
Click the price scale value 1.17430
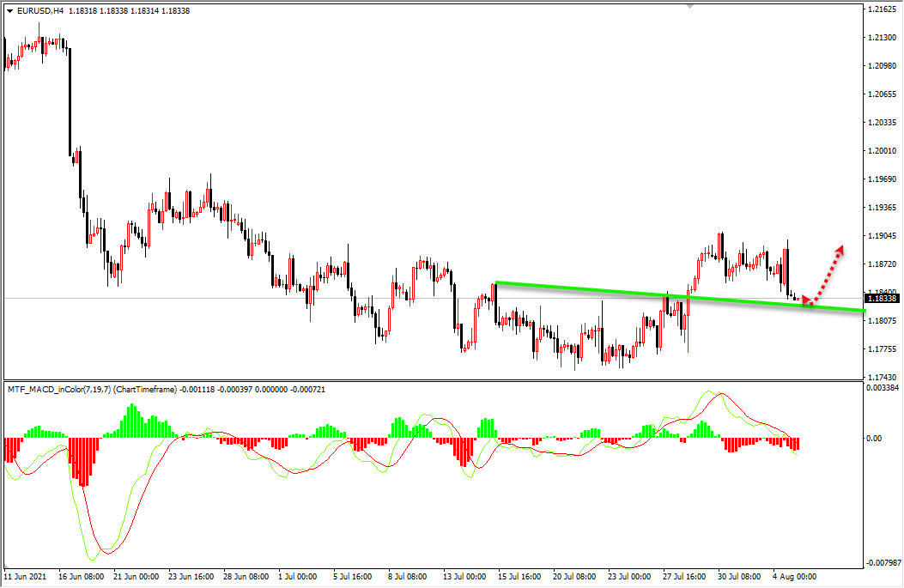(x=882, y=377)
